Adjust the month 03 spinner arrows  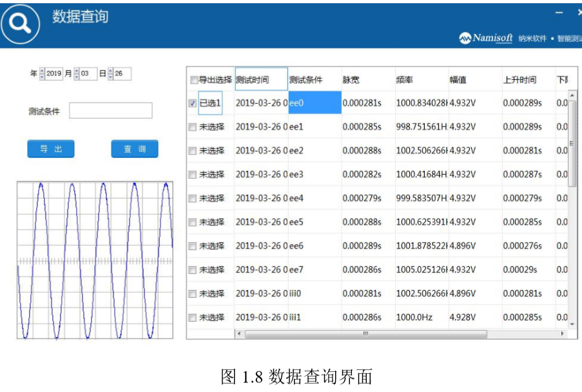[x=77, y=74]
